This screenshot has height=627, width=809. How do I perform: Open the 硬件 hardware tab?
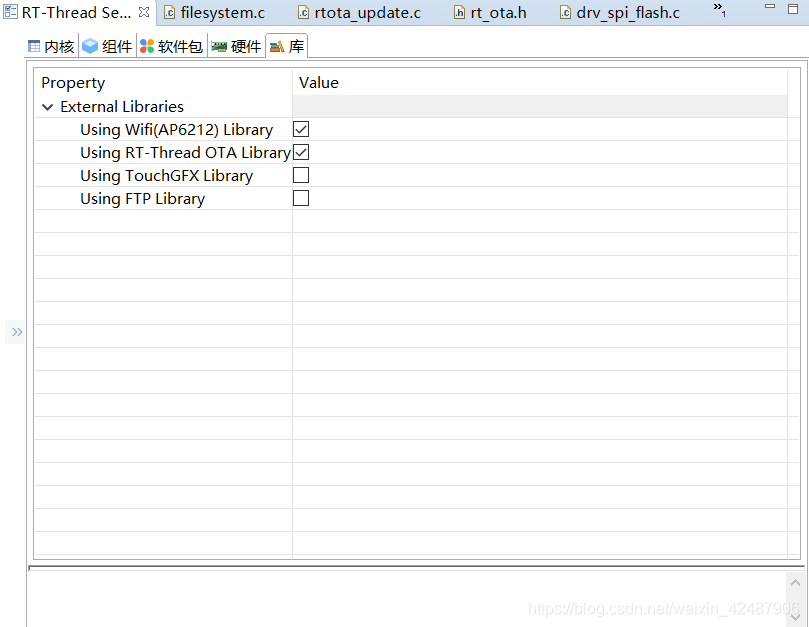237,46
